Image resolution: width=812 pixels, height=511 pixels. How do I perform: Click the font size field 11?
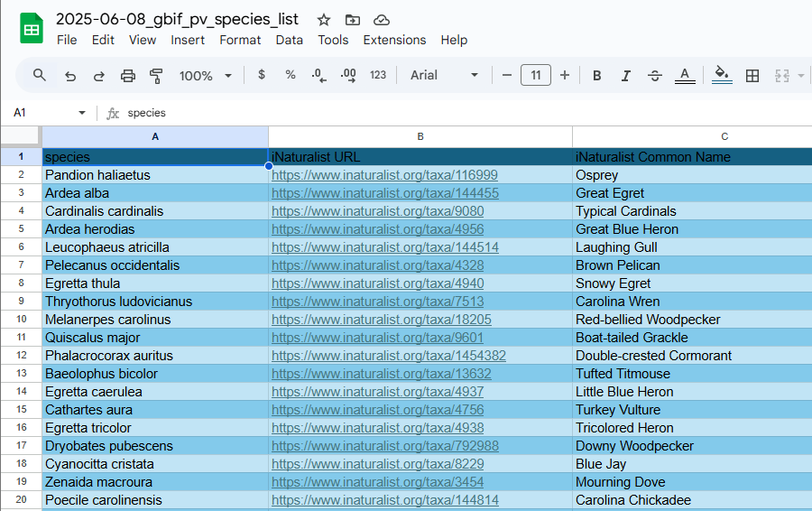tap(535, 75)
